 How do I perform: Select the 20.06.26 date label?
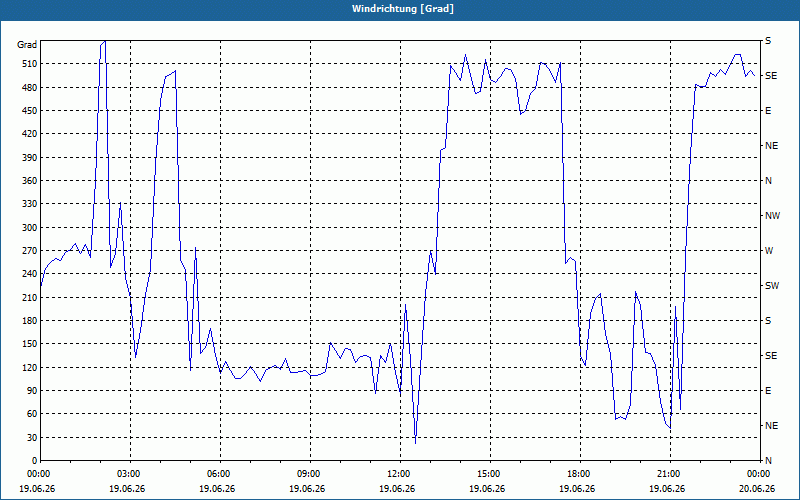click(x=757, y=489)
